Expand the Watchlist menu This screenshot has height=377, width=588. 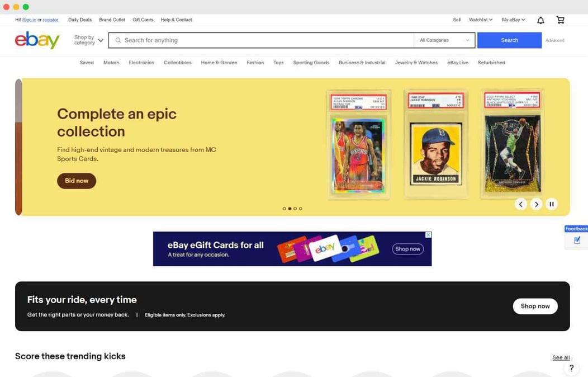click(480, 20)
